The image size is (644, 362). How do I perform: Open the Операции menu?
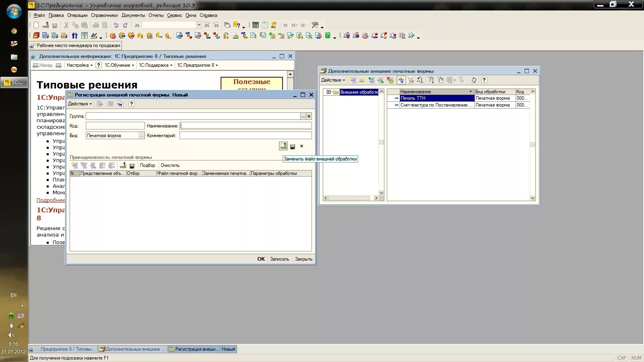[77, 15]
